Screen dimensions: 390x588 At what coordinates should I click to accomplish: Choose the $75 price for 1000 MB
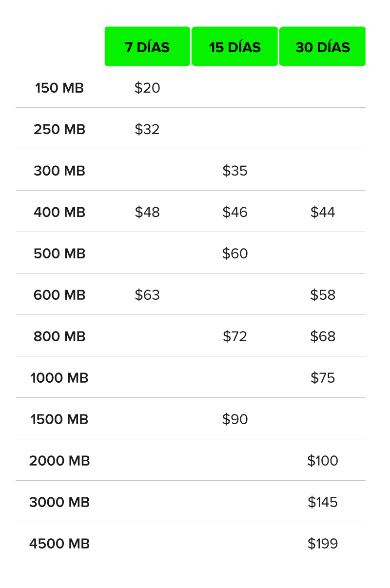323,378
